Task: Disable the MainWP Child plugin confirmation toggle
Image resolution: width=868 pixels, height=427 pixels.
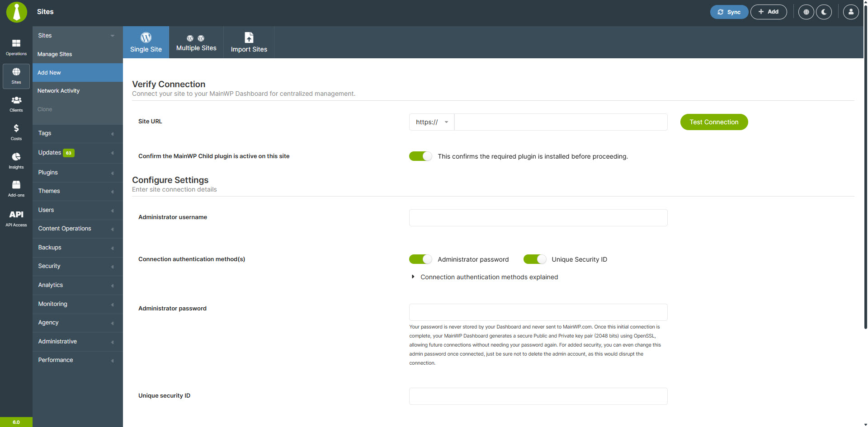Action: coord(420,156)
